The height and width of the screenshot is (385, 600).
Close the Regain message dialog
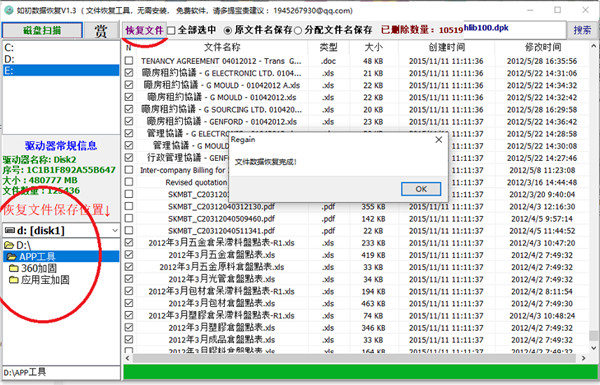pos(439,140)
